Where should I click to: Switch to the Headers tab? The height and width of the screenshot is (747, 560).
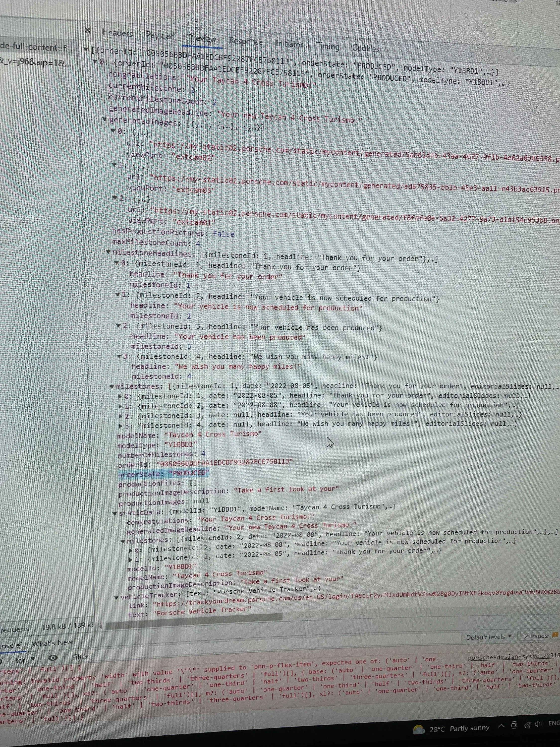click(x=117, y=33)
